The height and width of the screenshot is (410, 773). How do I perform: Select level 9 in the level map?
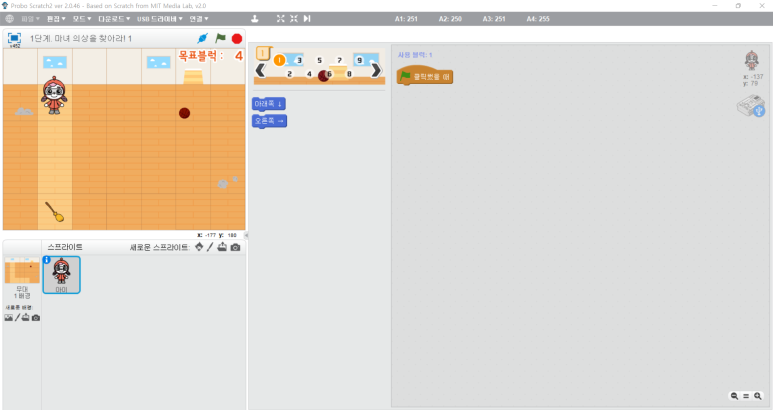pyautogui.click(x=359, y=60)
